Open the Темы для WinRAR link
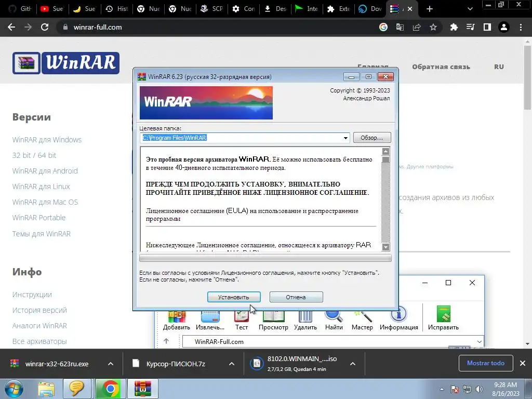This screenshot has width=532, height=399. [x=42, y=234]
